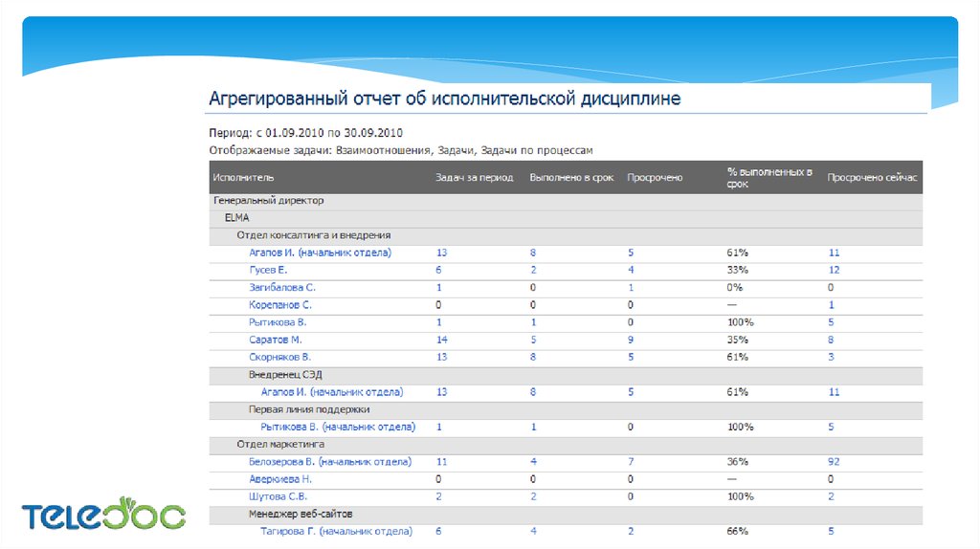This screenshot has width=980, height=549.
Task: Click the Teledoc logo
Action: (x=103, y=516)
